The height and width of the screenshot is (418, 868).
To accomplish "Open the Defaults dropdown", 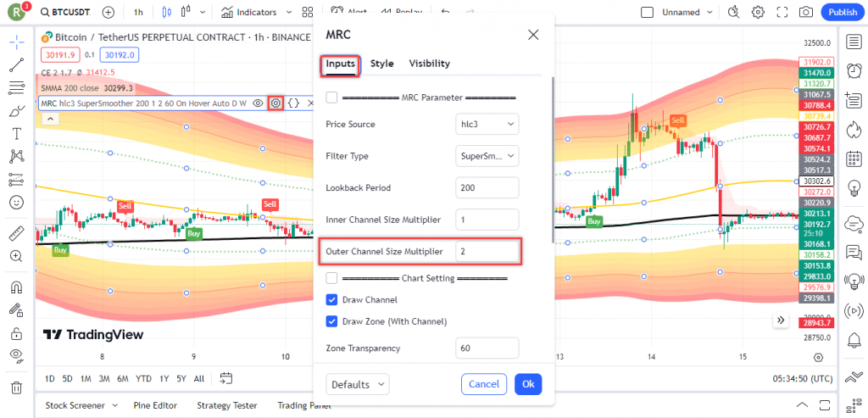I will (x=358, y=384).
